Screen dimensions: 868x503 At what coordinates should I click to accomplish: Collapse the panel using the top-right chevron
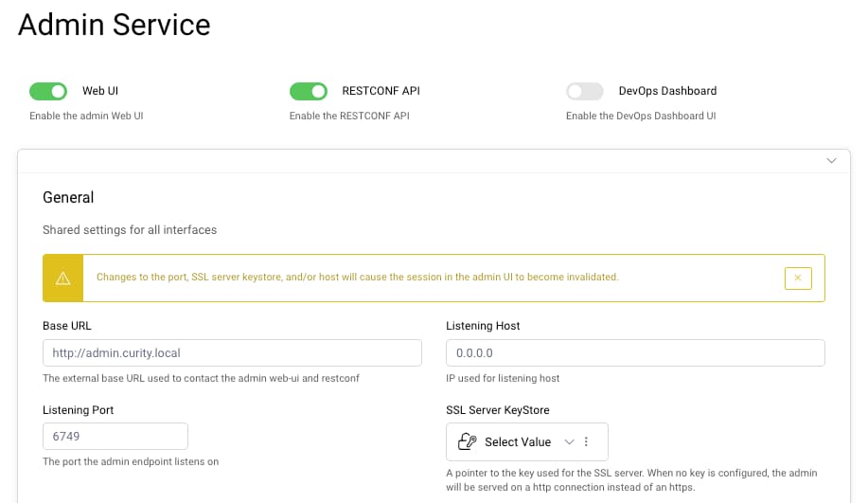(831, 161)
